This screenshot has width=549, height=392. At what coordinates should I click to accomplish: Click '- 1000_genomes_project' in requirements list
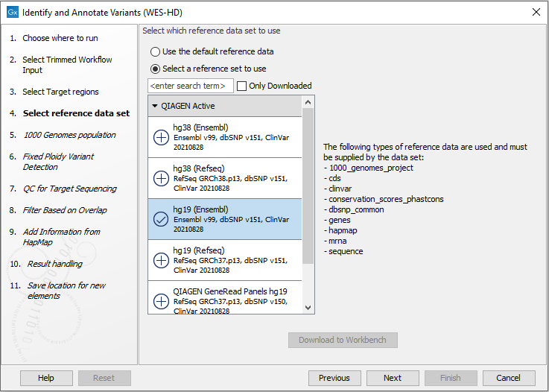point(368,168)
